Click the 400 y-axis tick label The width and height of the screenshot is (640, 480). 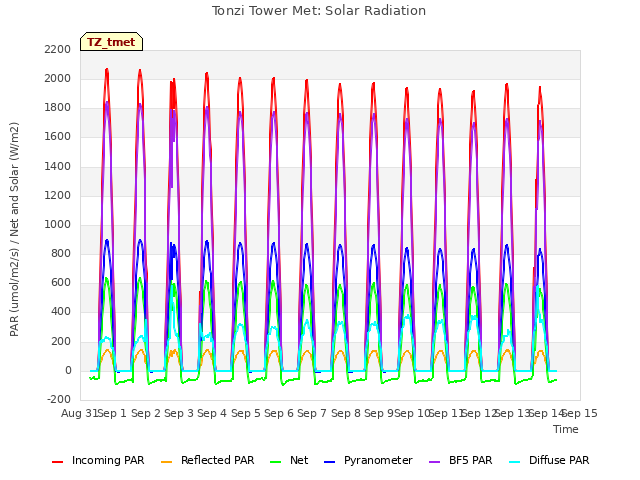(x=61, y=312)
